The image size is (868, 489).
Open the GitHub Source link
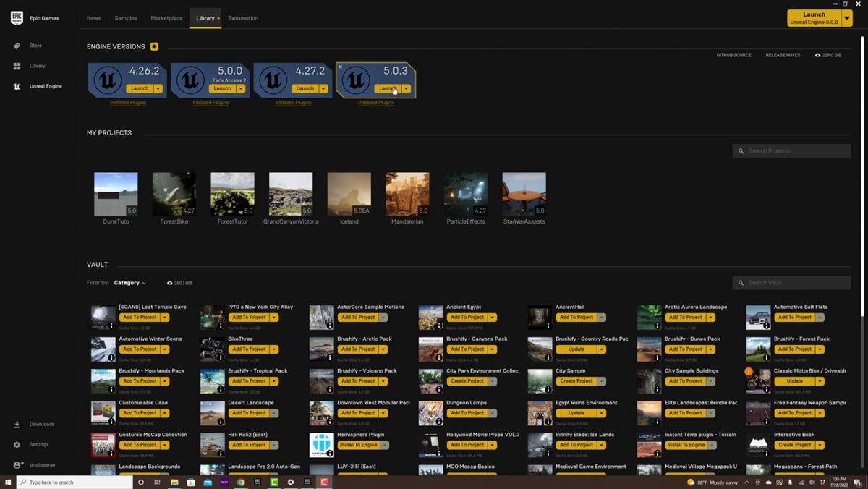[x=733, y=55]
